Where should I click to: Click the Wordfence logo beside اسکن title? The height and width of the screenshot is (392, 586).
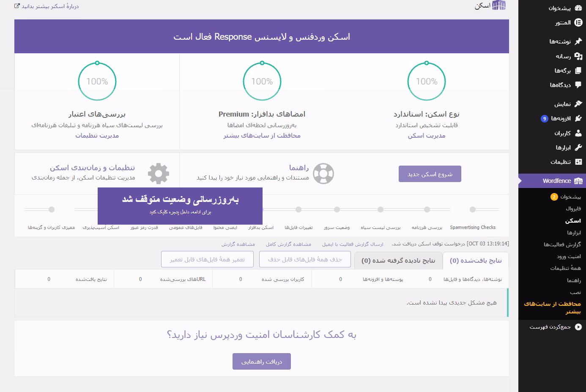tap(499, 5)
